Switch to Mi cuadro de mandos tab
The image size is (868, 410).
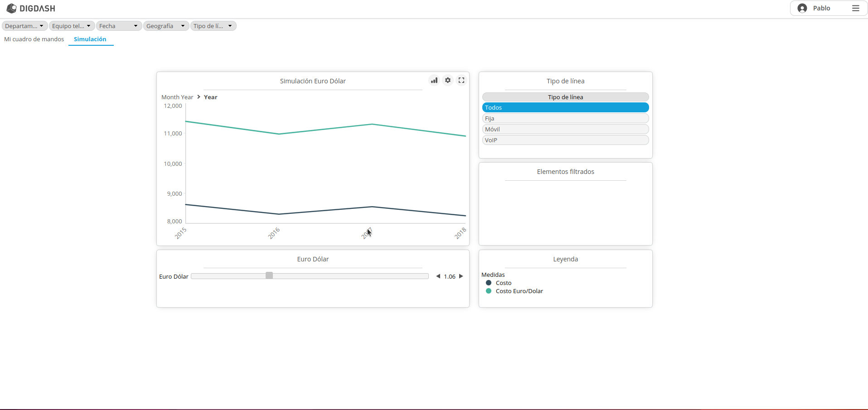[x=34, y=39]
